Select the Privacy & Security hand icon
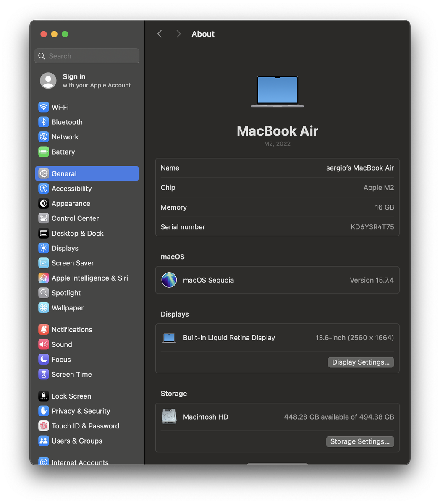Image resolution: width=440 pixels, height=504 pixels. (44, 411)
